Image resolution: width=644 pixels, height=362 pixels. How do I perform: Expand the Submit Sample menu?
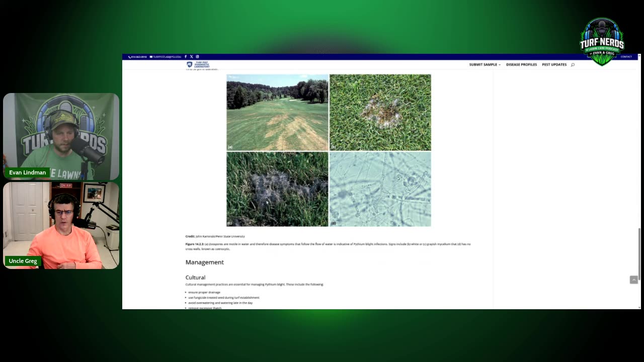pyautogui.click(x=485, y=64)
